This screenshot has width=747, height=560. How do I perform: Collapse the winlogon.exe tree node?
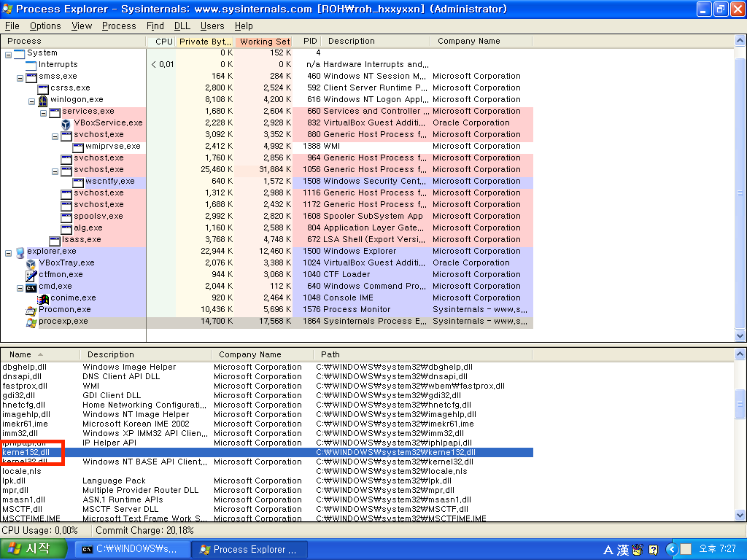click(x=31, y=101)
